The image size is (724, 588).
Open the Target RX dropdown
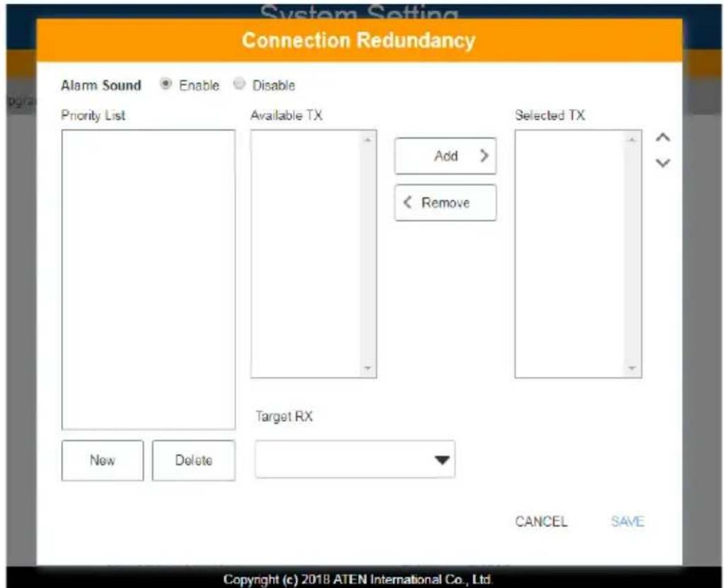pyautogui.click(x=355, y=459)
